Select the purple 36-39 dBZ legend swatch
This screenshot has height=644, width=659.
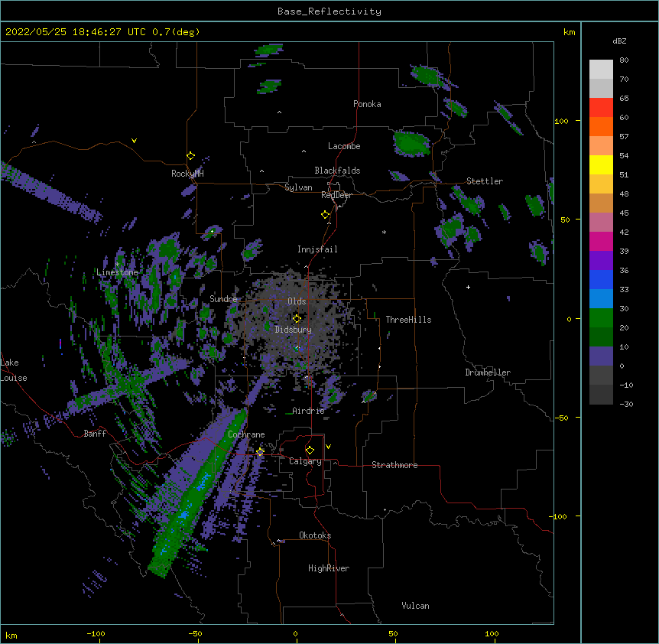pyautogui.click(x=601, y=261)
